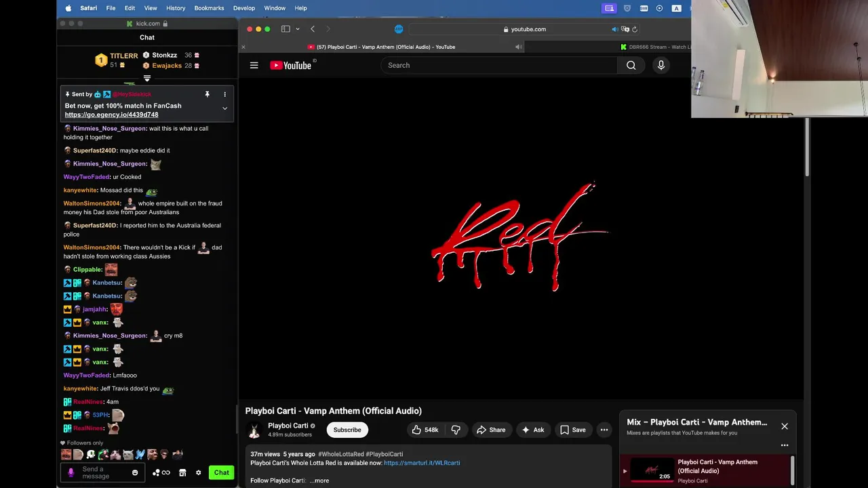Open the screen mirroring menu bar icon

point(610,8)
